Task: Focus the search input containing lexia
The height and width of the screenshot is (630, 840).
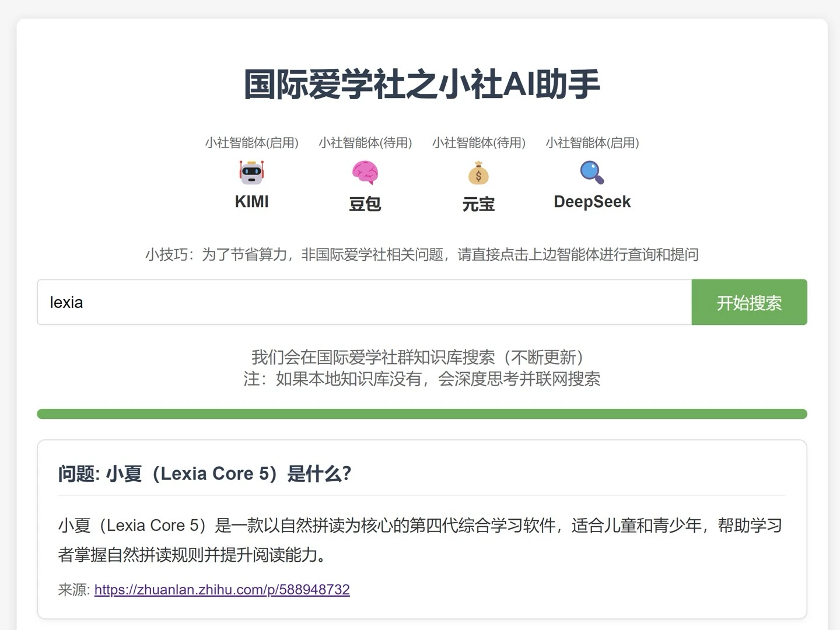Action: [365, 302]
